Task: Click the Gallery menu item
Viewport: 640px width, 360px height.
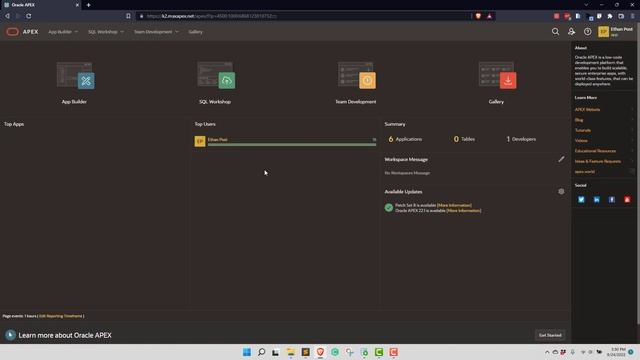Action: [196, 32]
